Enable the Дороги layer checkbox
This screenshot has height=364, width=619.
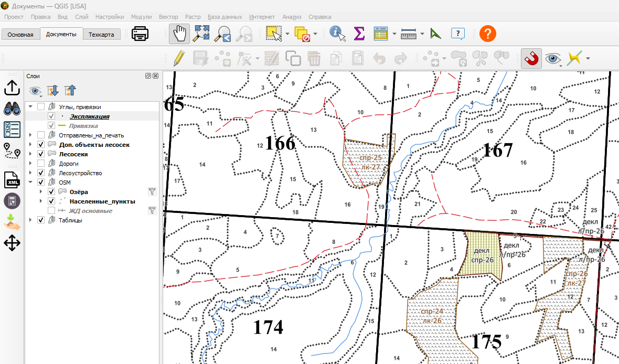click(41, 164)
